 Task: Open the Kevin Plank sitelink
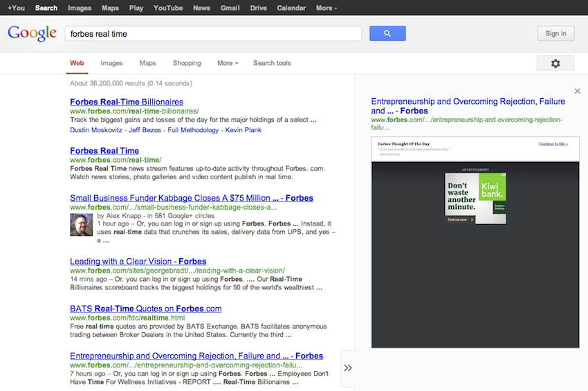coord(243,130)
